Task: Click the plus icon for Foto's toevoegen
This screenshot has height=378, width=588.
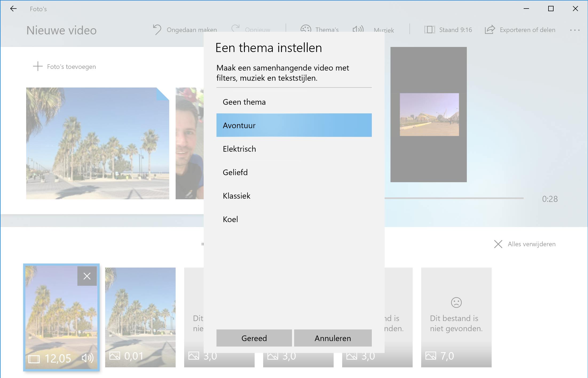Action: click(38, 66)
